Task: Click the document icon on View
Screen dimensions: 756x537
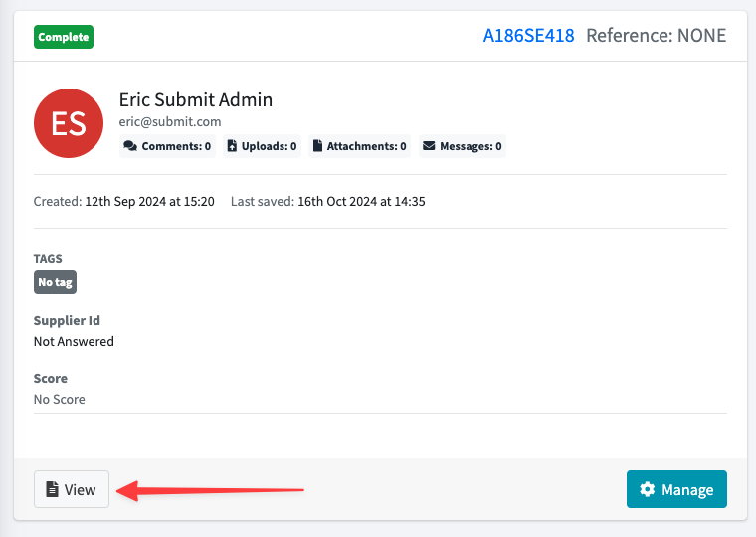Action: 52,489
